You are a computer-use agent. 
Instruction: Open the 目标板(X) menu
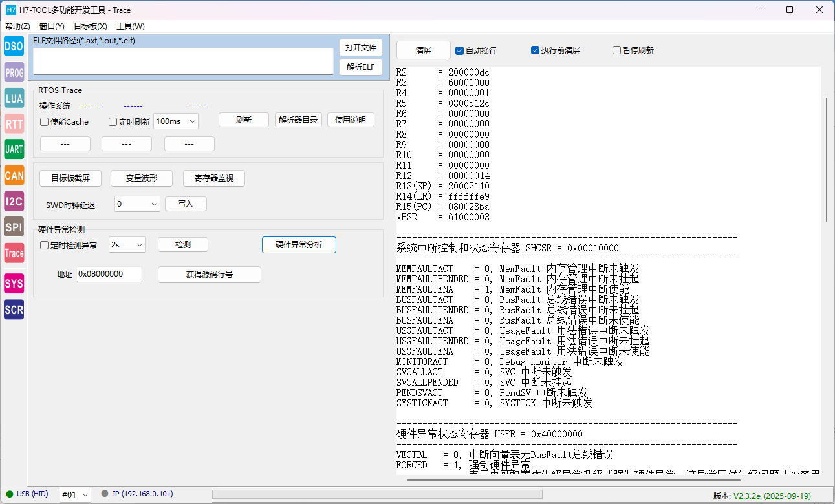(x=91, y=26)
